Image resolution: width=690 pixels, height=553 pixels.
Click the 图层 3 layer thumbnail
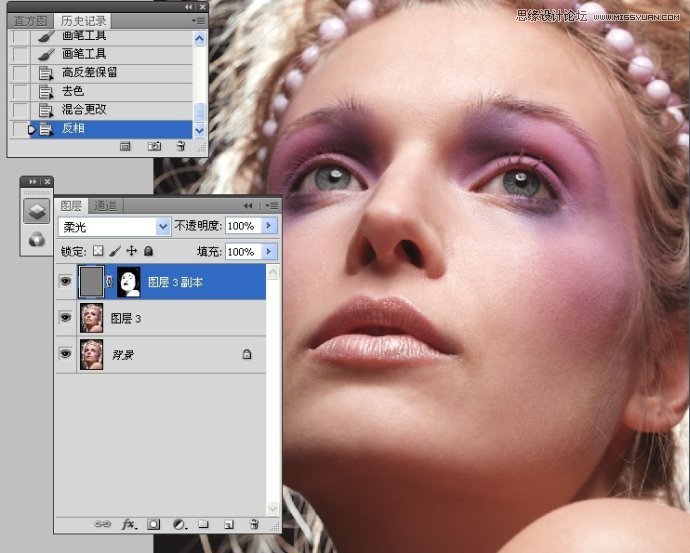92,318
